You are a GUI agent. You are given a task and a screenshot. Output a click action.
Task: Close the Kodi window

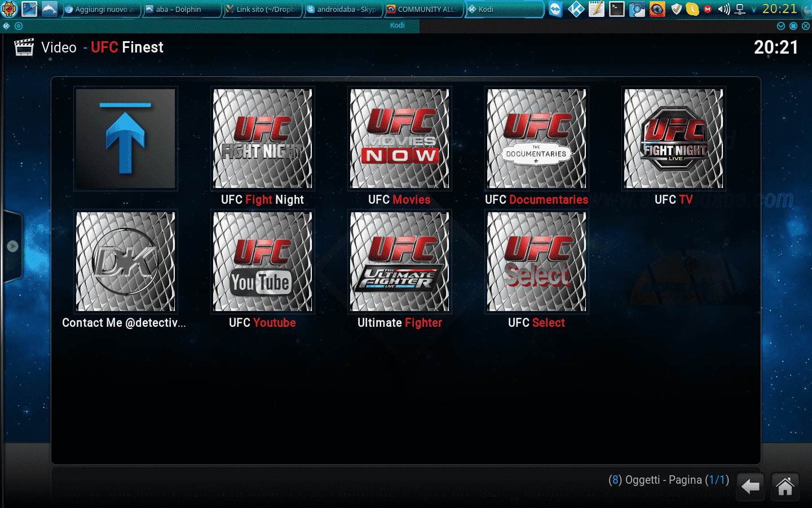point(806,26)
